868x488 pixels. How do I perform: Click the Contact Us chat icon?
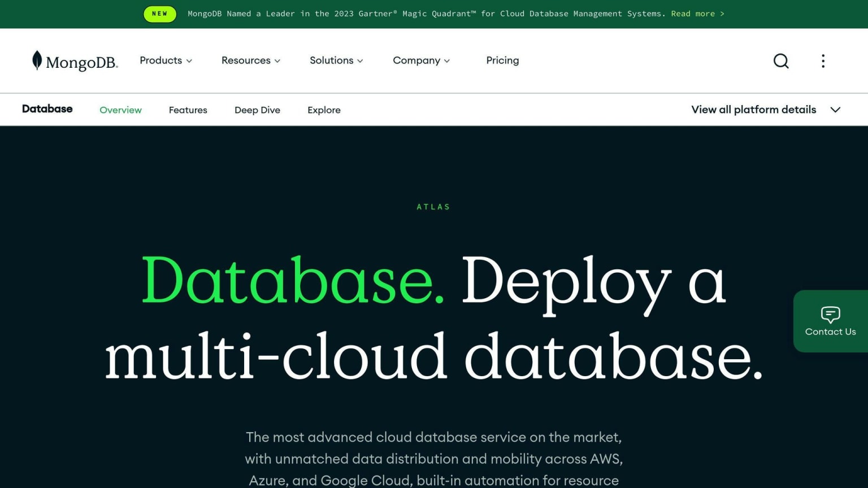point(830,315)
